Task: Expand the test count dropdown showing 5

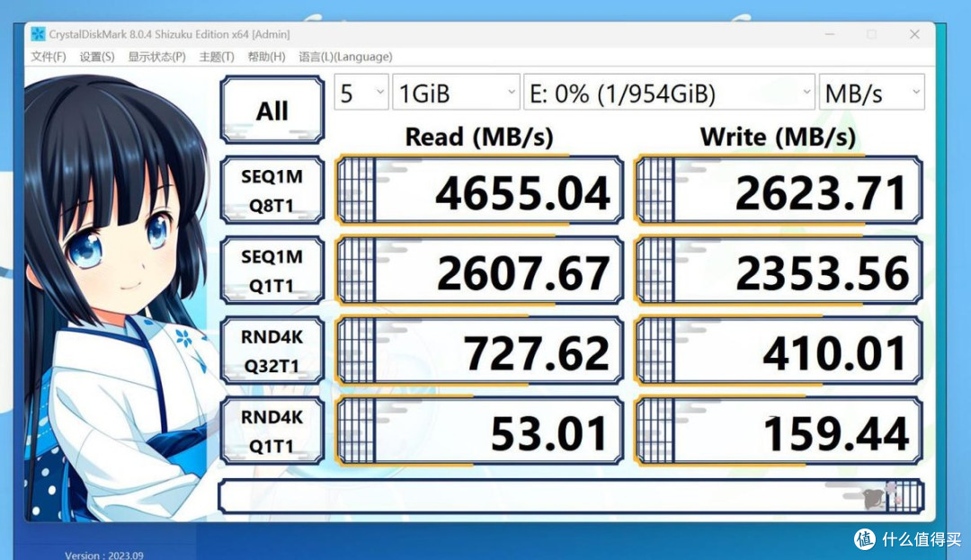Action: 361,93
